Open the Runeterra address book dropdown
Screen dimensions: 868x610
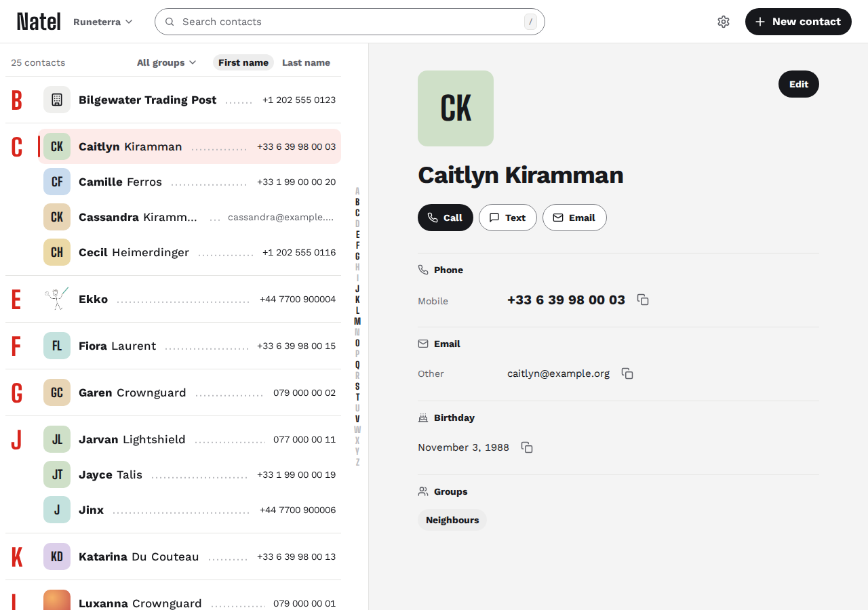[x=103, y=22]
